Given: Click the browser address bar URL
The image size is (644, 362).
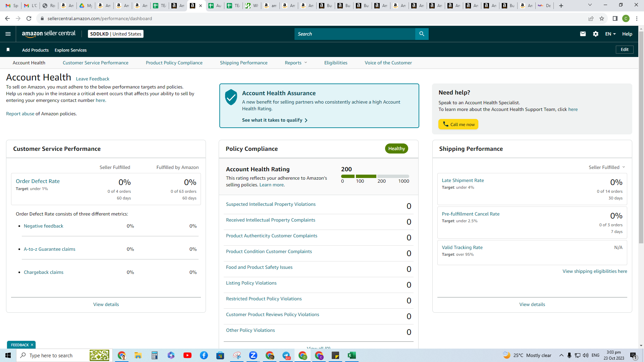Looking at the screenshot, I should [100, 18].
